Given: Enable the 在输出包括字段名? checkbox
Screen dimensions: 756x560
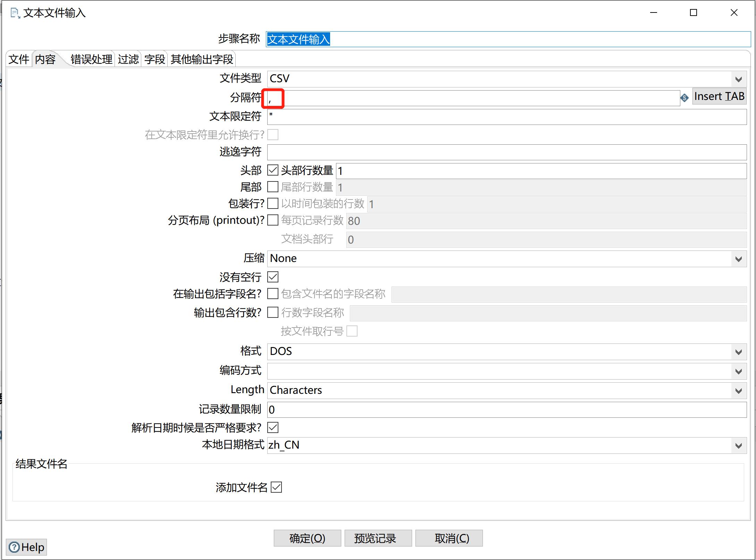Looking at the screenshot, I should click(273, 294).
